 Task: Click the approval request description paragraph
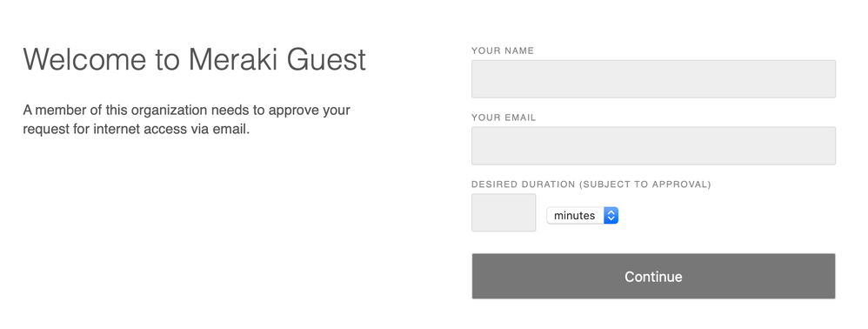[186, 119]
